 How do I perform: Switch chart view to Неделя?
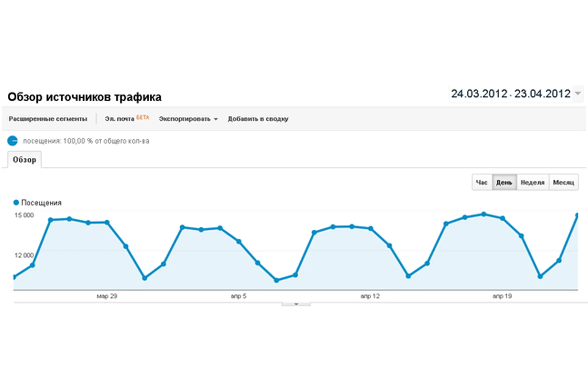532,182
